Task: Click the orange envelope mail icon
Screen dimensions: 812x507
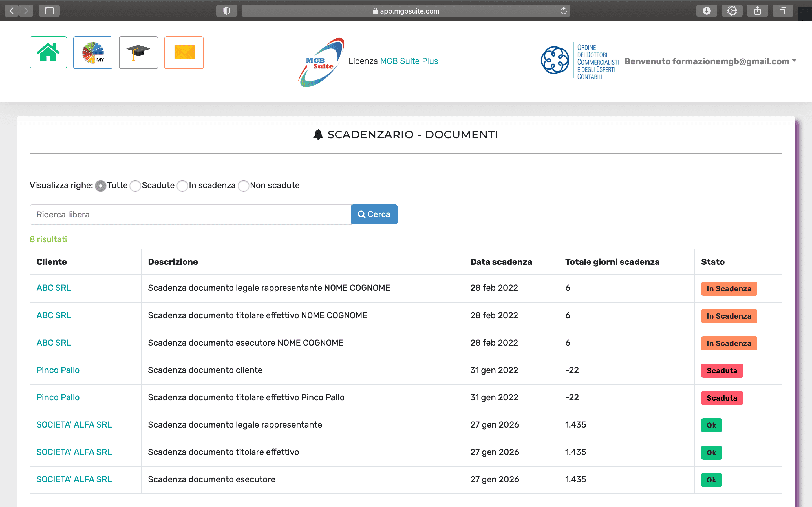Action: click(x=184, y=53)
